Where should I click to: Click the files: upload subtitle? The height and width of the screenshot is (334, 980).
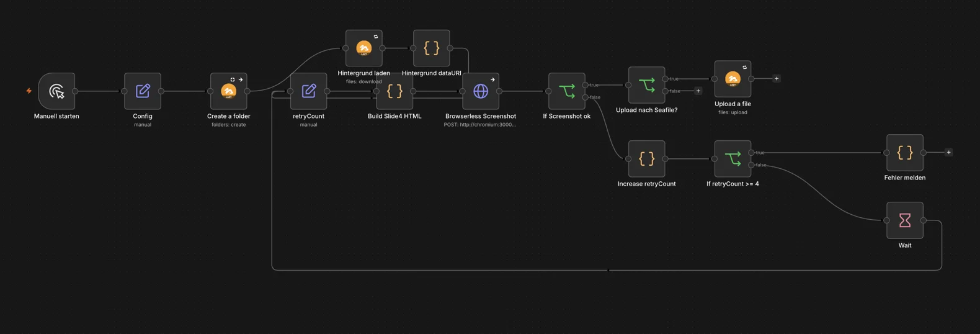coord(733,112)
